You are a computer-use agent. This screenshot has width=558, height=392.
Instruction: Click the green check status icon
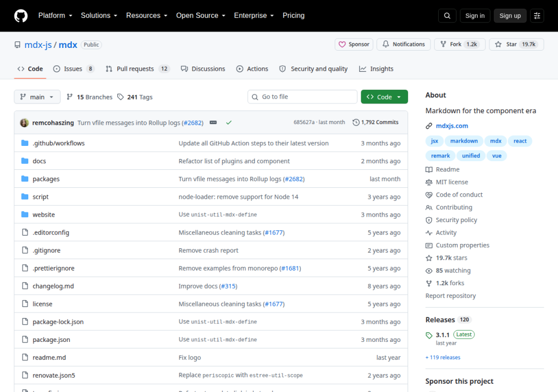pos(229,122)
